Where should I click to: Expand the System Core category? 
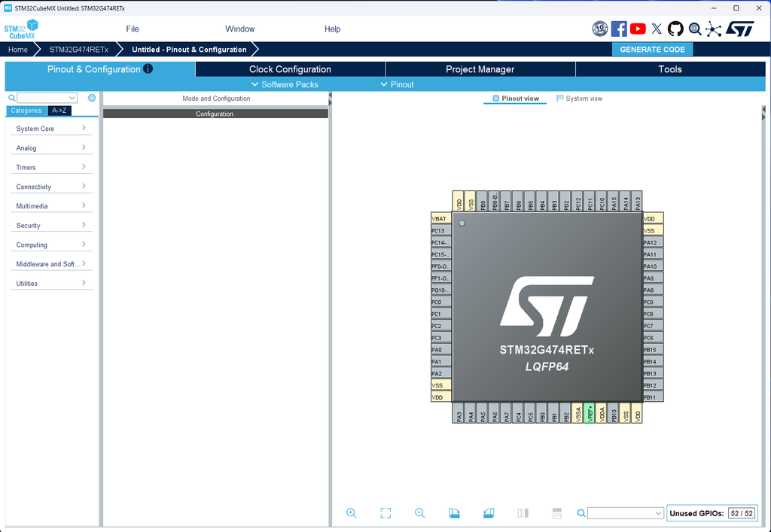[x=51, y=129]
